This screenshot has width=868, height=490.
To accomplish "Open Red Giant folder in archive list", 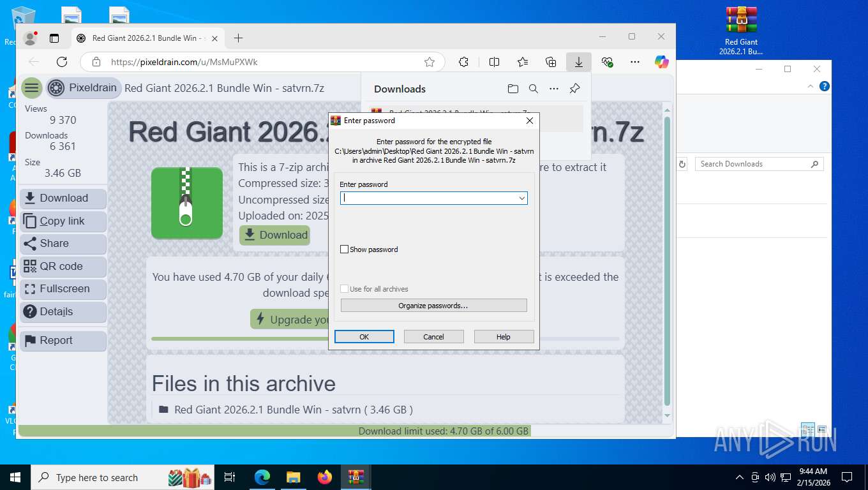I will pyautogui.click(x=293, y=410).
